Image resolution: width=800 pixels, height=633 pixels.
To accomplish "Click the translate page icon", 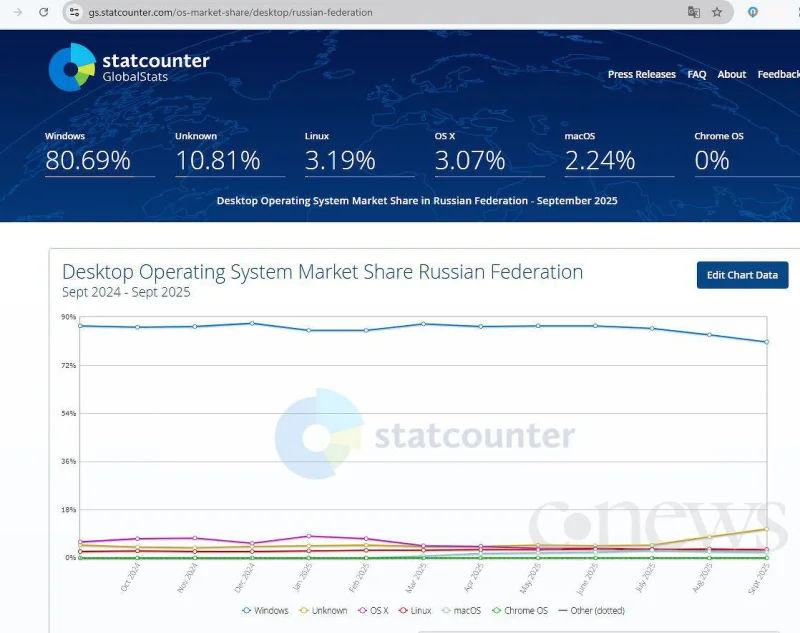I will pyautogui.click(x=693, y=12).
